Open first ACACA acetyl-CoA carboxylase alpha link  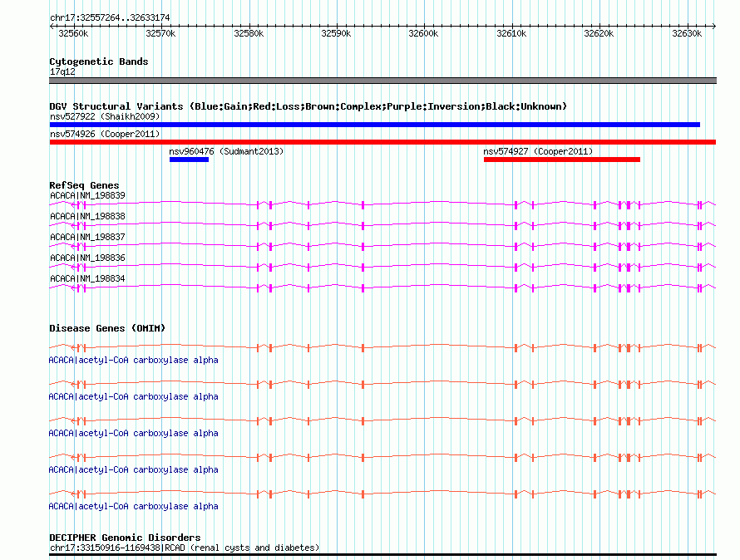(x=134, y=360)
